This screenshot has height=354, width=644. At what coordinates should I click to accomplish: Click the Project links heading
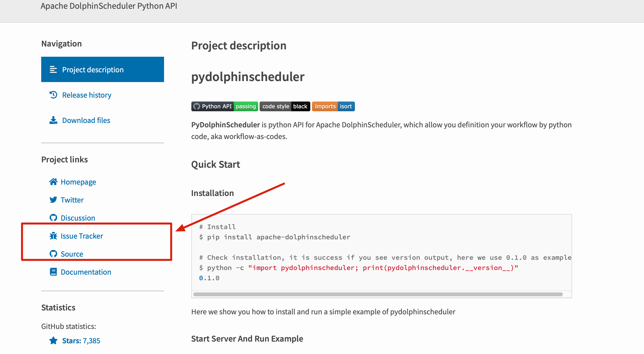(x=65, y=159)
